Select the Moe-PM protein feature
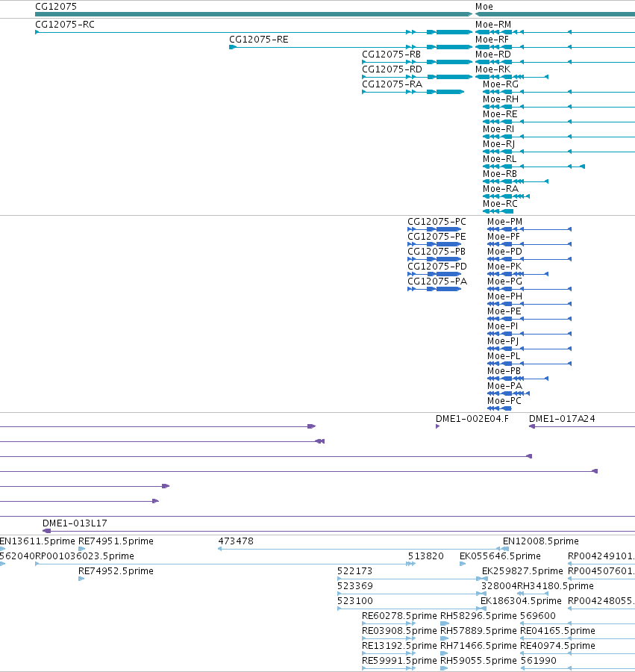635x672 pixels. click(504, 222)
